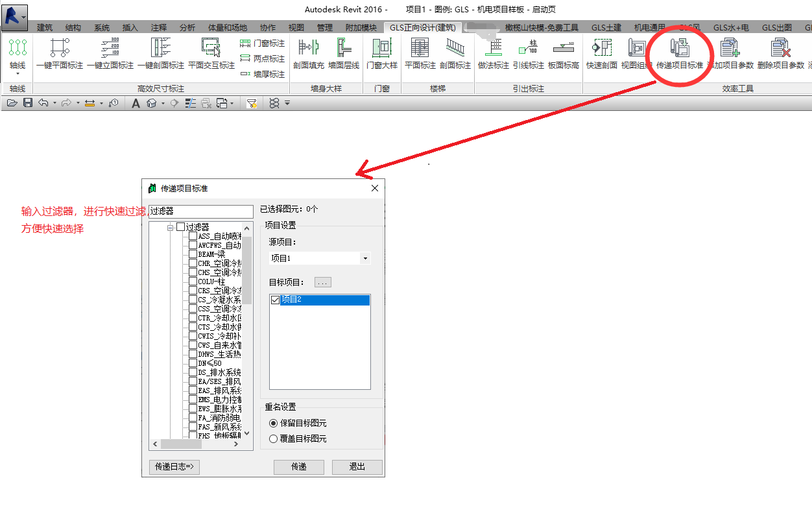Check the DS_排水系统 filter checkbox

(x=193, y=372)
